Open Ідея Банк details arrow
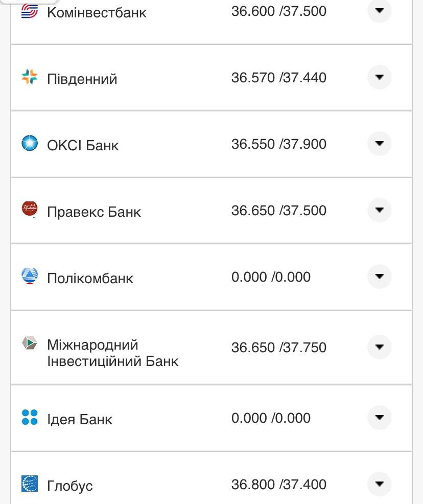This screenshot has height=504, width=423. (x=379, y=418)
